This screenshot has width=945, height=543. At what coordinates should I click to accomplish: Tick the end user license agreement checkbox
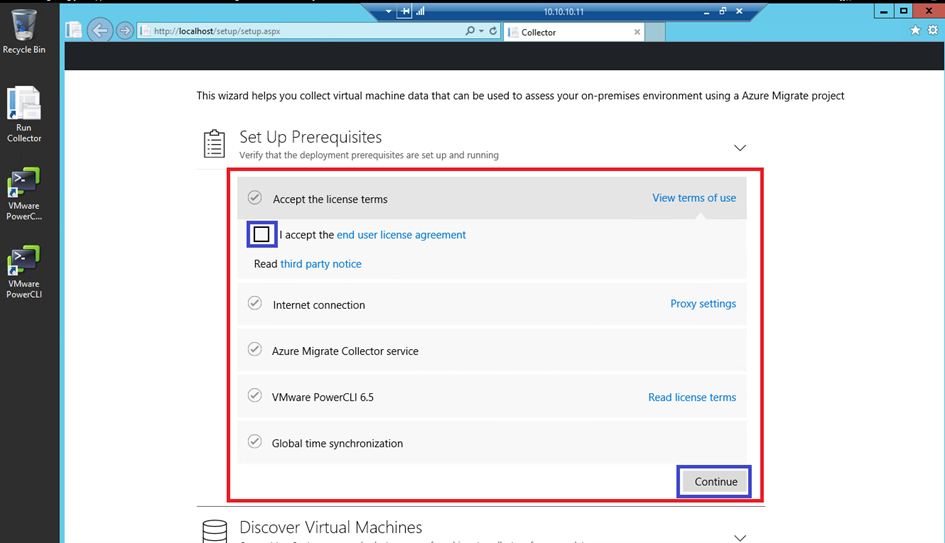coord(262,234)
